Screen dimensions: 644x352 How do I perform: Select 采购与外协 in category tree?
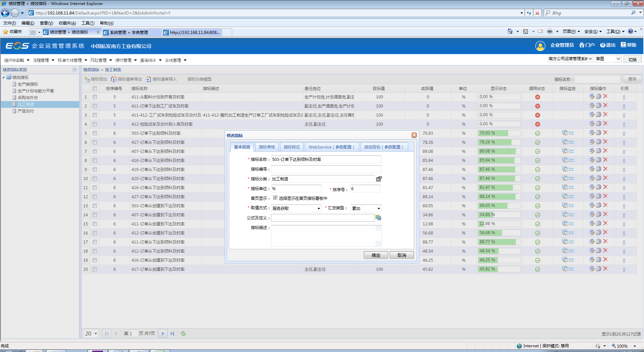28,98
